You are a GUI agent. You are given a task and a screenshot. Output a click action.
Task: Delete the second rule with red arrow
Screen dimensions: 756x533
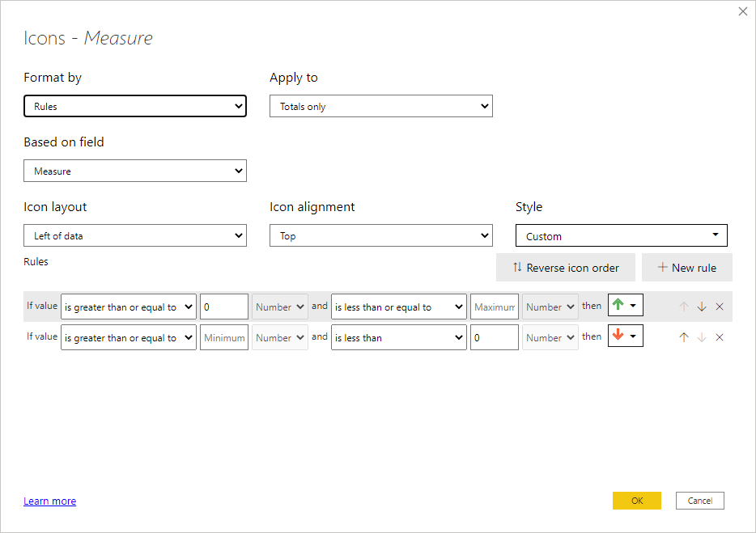pos(720,337)
